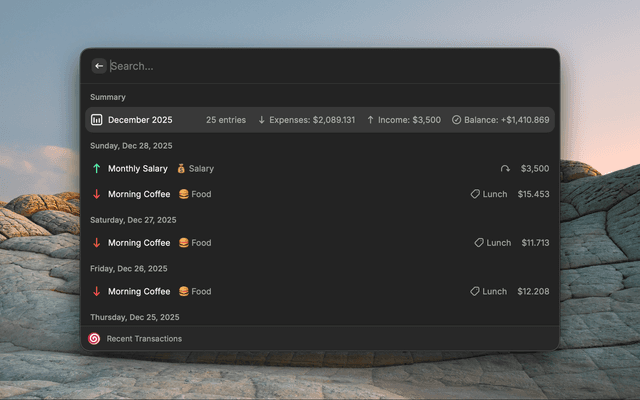Click the back arrow button
This screenshot has height=400, width=640.
pyautogui.click(x=99, y=66)
